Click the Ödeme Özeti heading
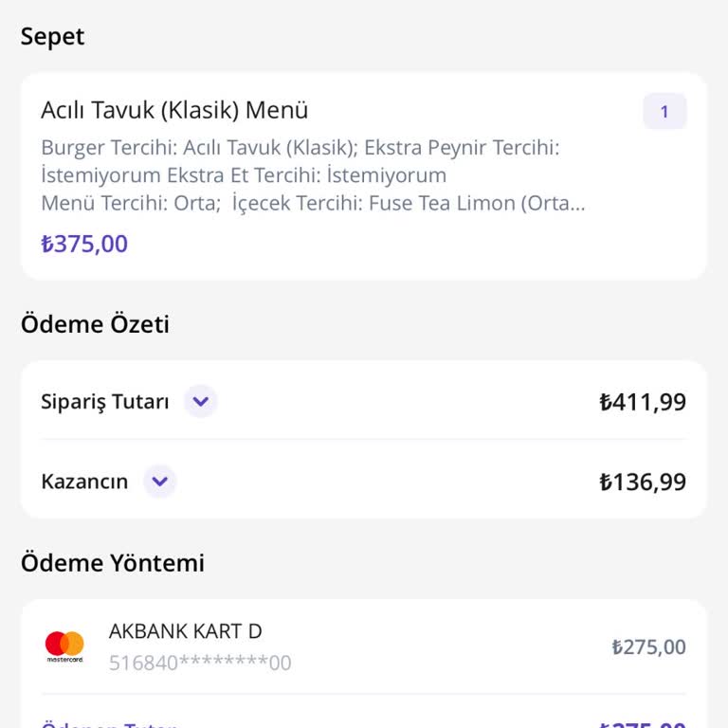The height and width of the screenshot is (728, 728). 95,324
